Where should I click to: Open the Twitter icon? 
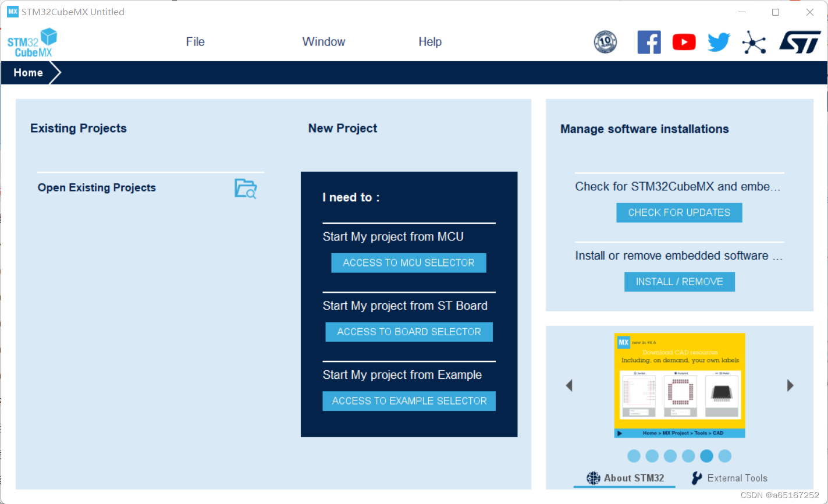pos(719,42)
